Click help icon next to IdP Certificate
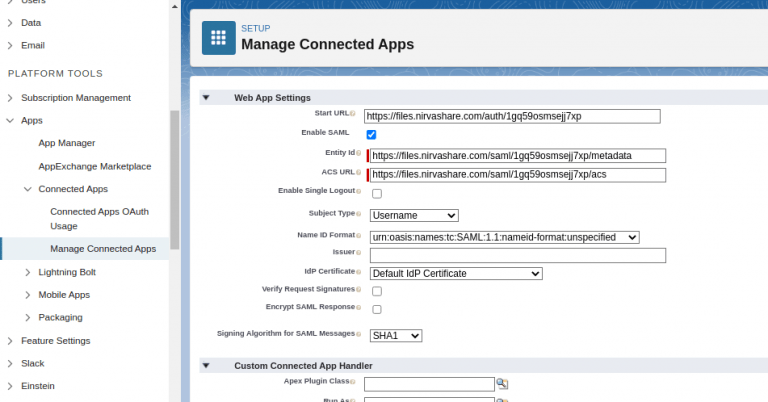Screen dimensions: 768x402 (x=359, y=272)
